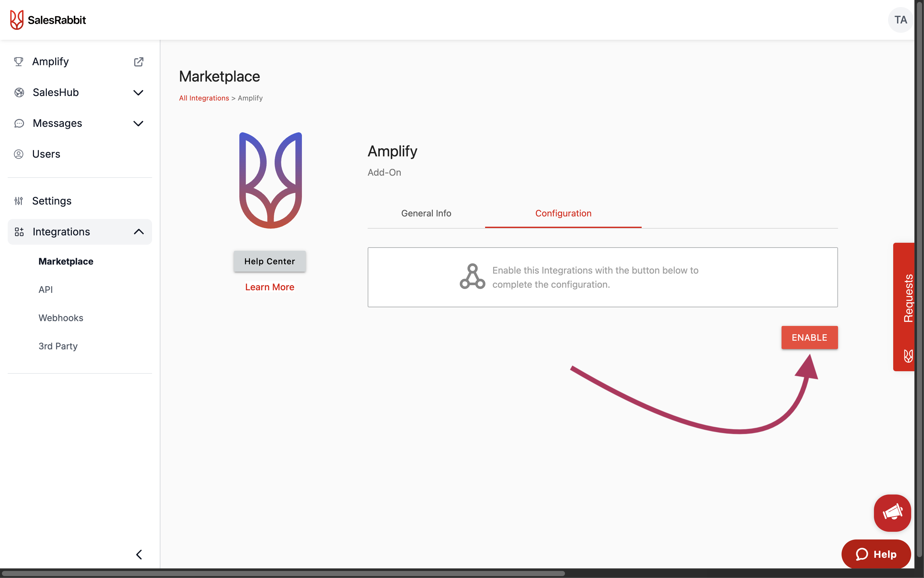
Task: Click the Add-On label under Amplify
Action: 384,172
